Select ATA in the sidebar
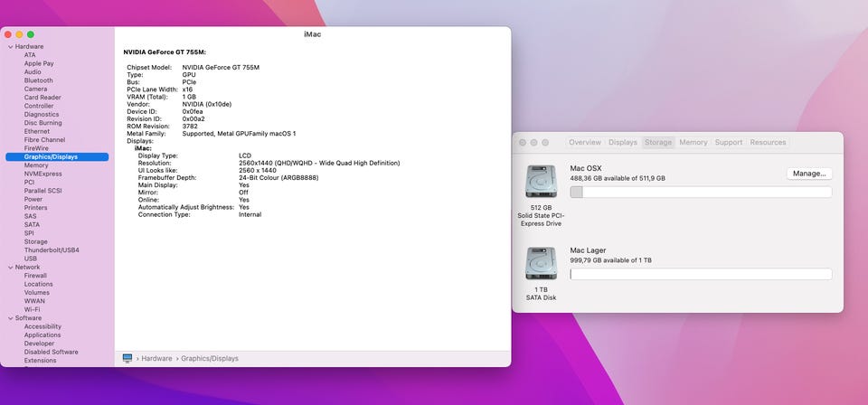Screen dimensions: 868x405 tap(30, 55)
